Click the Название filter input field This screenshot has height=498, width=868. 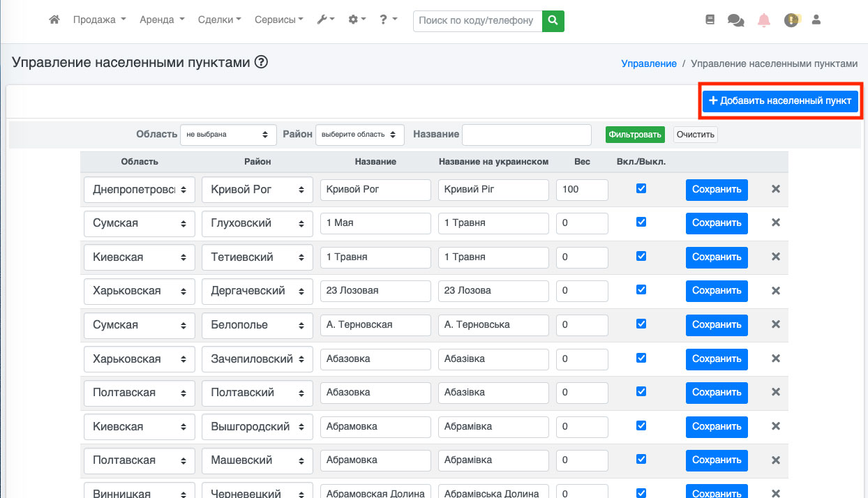527,135
